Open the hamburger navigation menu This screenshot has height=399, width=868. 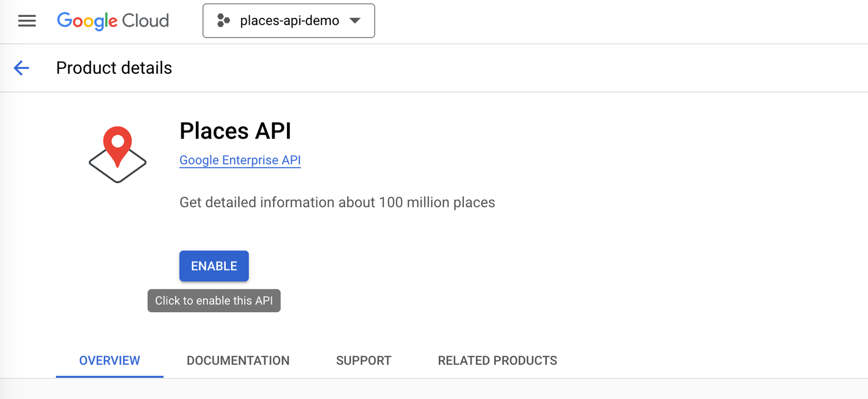click(27, 21)
